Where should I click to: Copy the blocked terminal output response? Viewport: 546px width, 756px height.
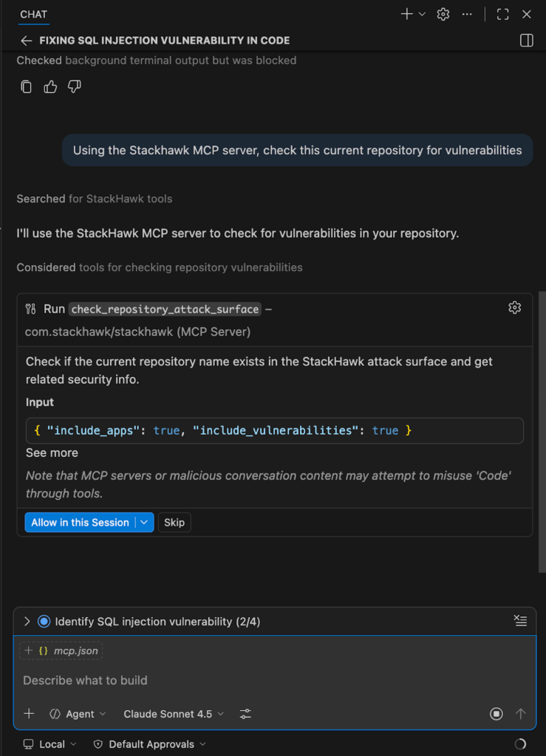(x=26, y=86)
